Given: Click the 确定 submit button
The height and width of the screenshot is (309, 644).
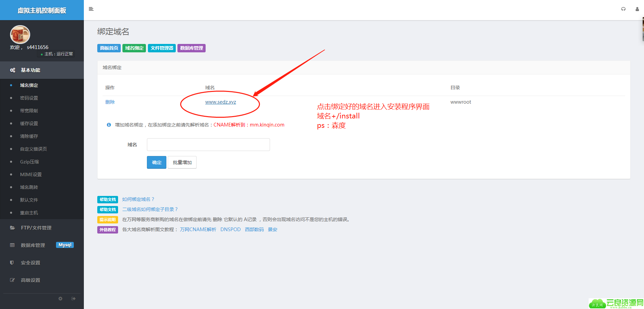Looking at the screenshot, I should click(x=157, y=162).
